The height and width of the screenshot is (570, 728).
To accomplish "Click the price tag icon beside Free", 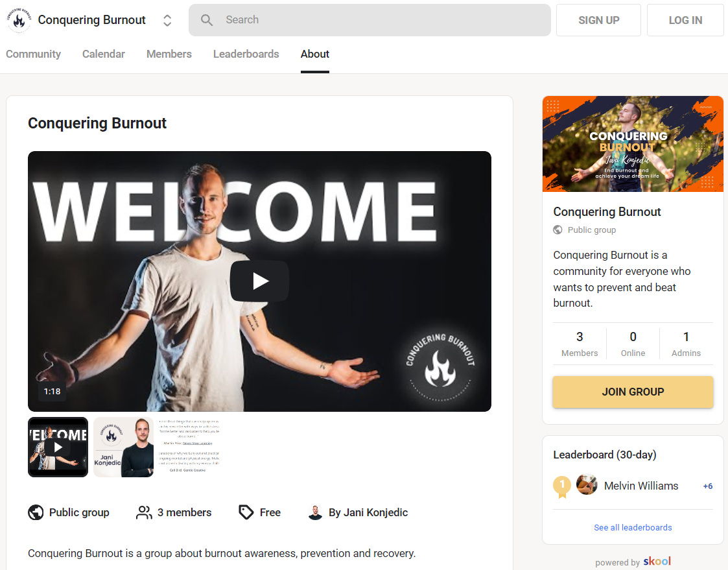I will tap(246, 512).
